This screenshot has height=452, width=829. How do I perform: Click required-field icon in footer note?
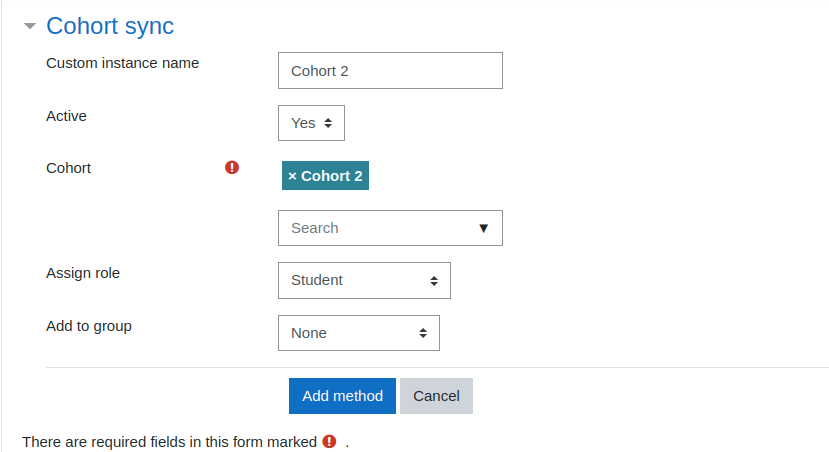click(329, 441)
